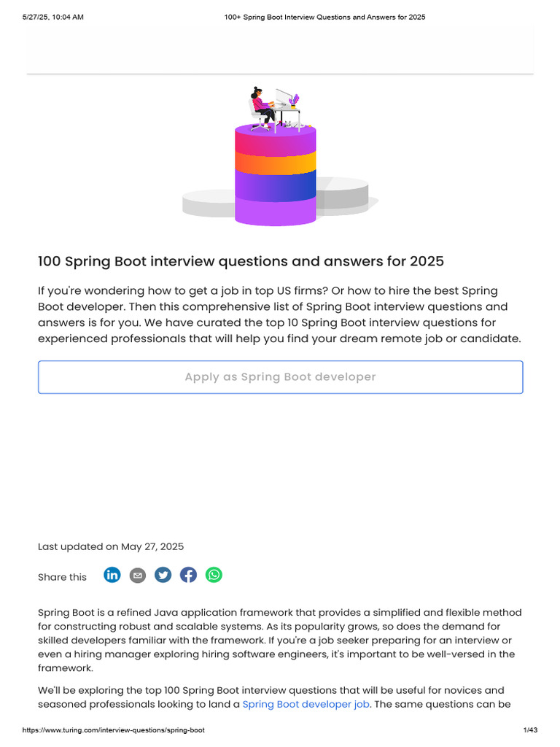Screen dimensions: 560x747
Task: Click the right gray podium graphic
Action: tap(342, 193)
